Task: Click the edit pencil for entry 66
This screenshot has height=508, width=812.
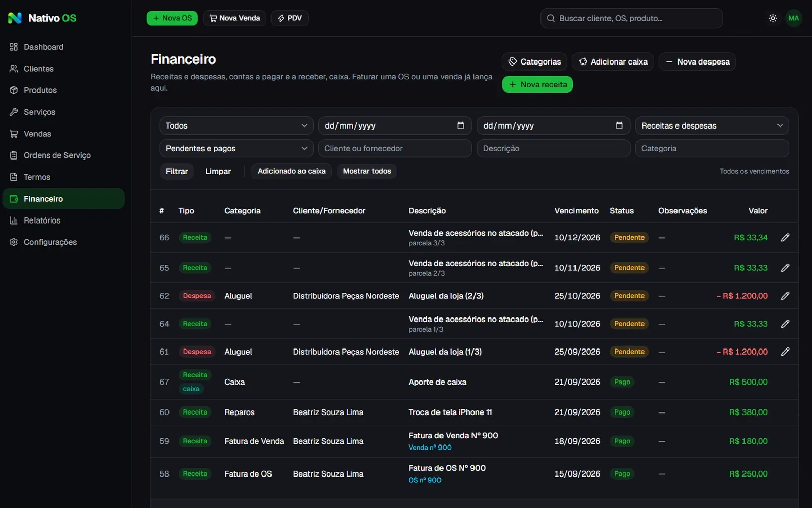Action: click(x=785, y=237)
